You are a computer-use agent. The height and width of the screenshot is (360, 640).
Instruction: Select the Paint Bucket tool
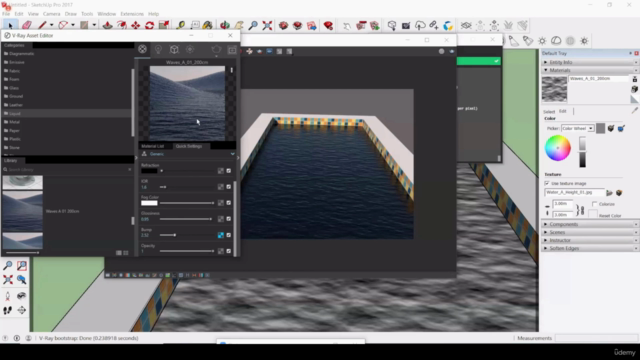(x=207, y=25)
